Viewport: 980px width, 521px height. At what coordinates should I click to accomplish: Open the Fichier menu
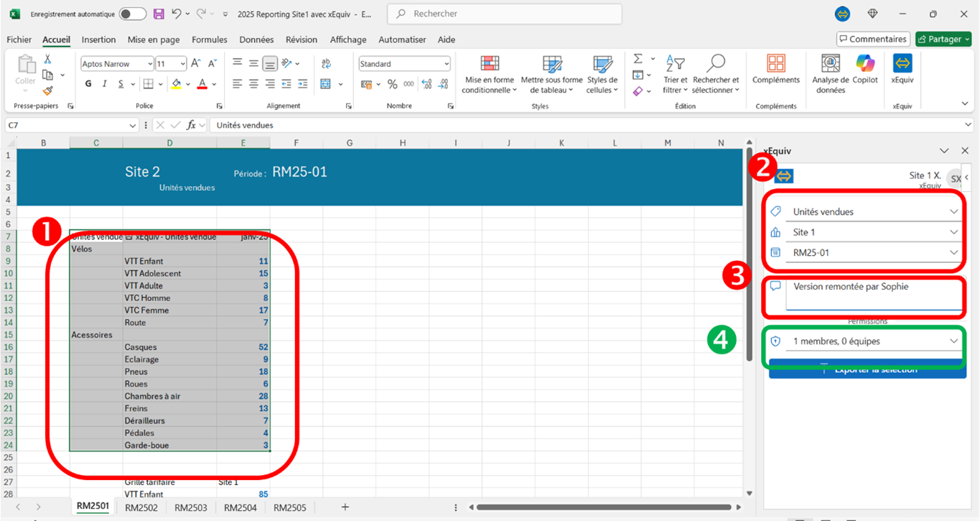(19, 40)
